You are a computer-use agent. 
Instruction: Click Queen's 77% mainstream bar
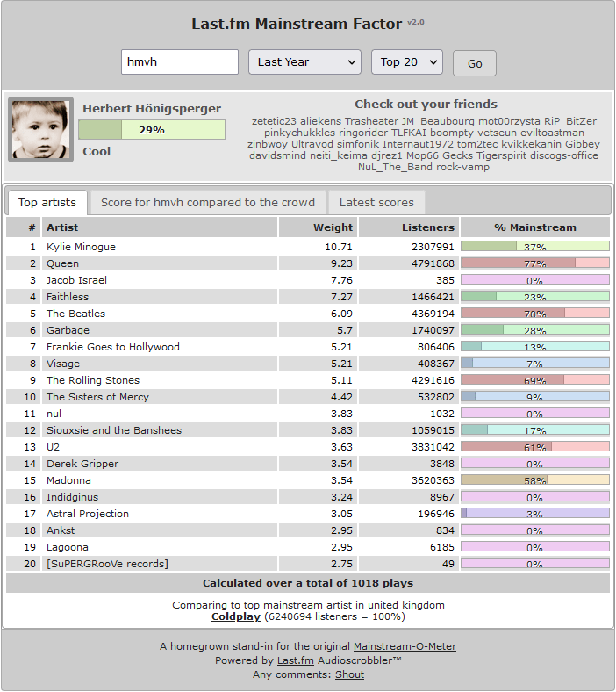(535, 263)
